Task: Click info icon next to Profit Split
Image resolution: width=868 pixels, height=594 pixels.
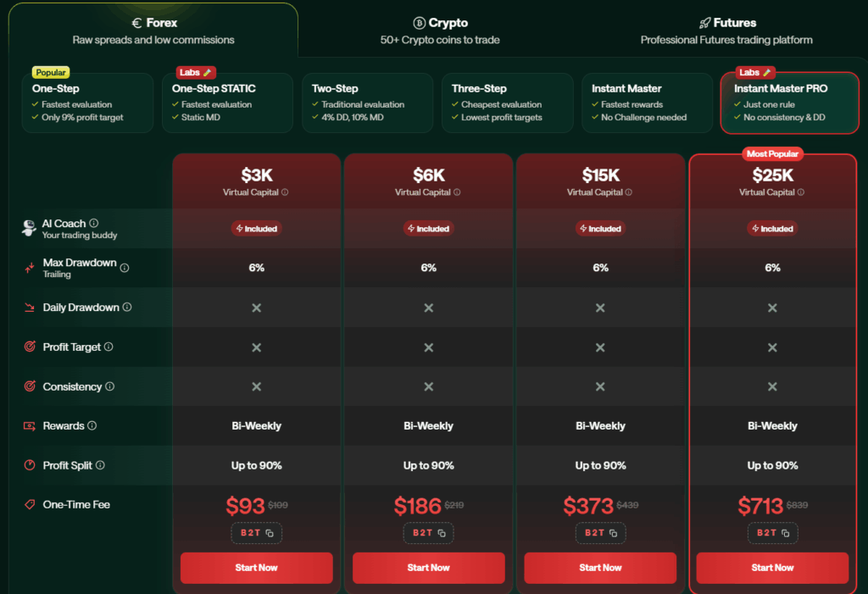Action: pyautogui.click(x=101, y=465)
